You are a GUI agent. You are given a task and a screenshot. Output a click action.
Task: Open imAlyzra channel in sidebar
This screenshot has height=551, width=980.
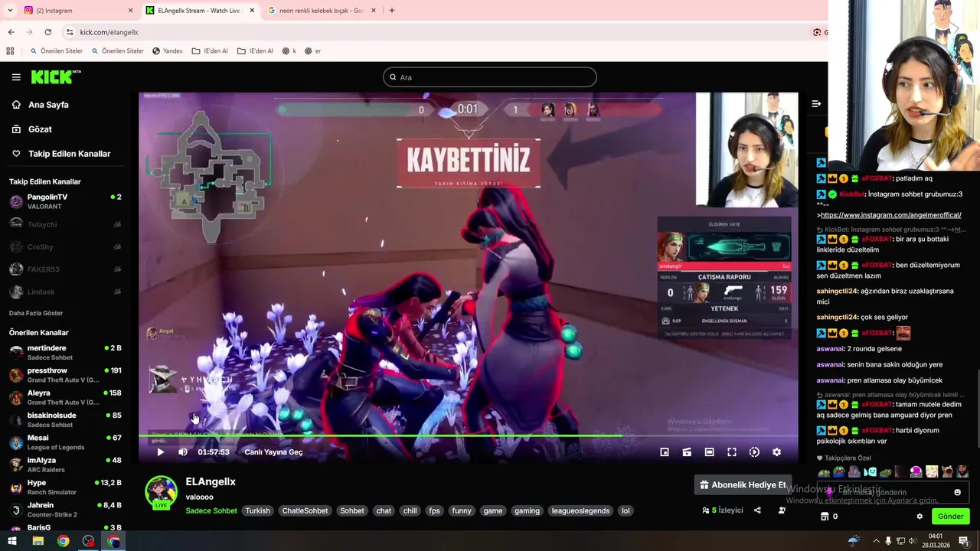click(x=65, y=465)
